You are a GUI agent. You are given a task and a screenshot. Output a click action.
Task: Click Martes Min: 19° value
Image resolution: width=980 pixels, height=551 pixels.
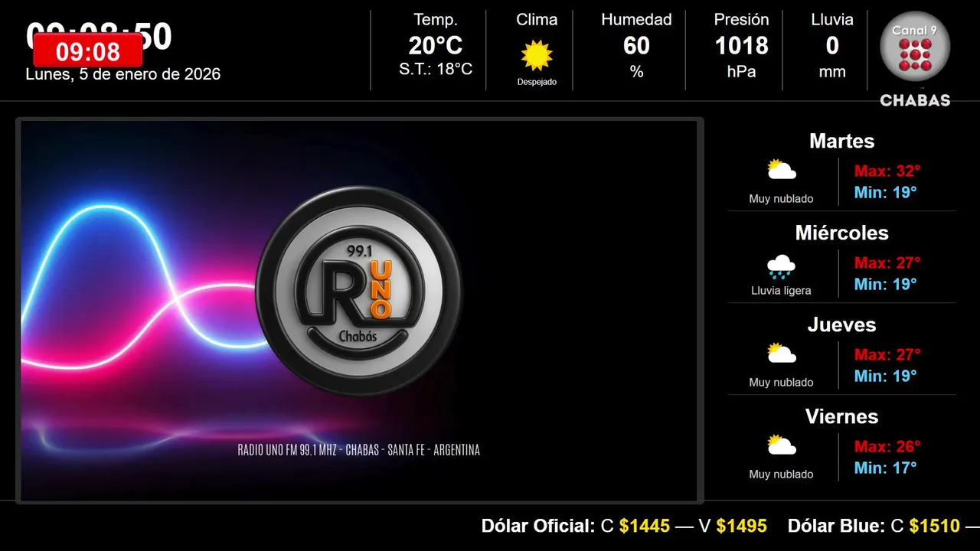(885, 192)
